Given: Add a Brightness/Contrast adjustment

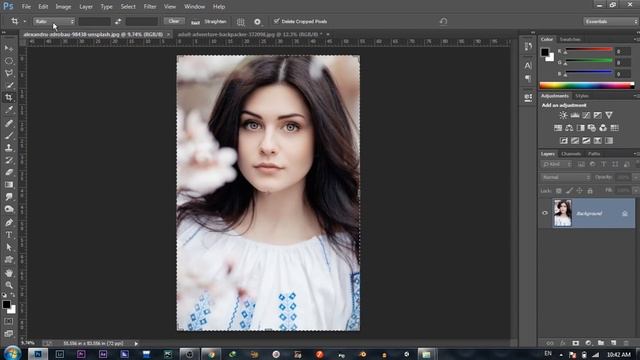Looking at the screenshot, I should [563, 115].
